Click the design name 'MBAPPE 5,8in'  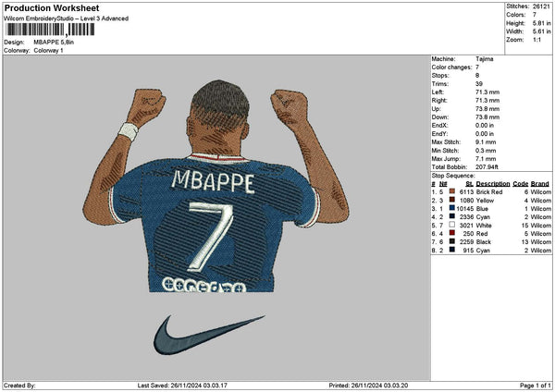pyautogui.click(x=54, y=43)
